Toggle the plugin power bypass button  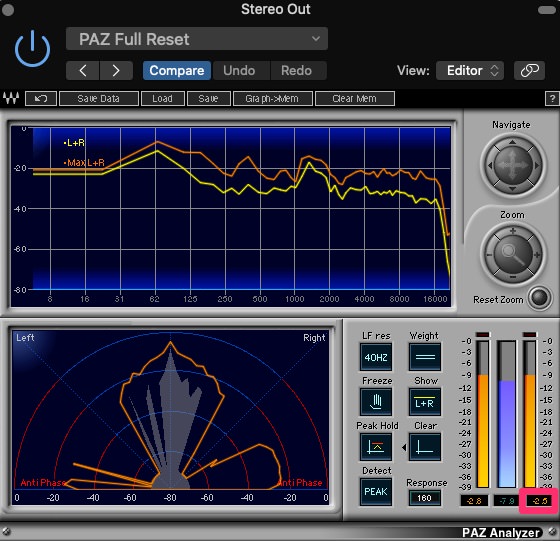32,49
